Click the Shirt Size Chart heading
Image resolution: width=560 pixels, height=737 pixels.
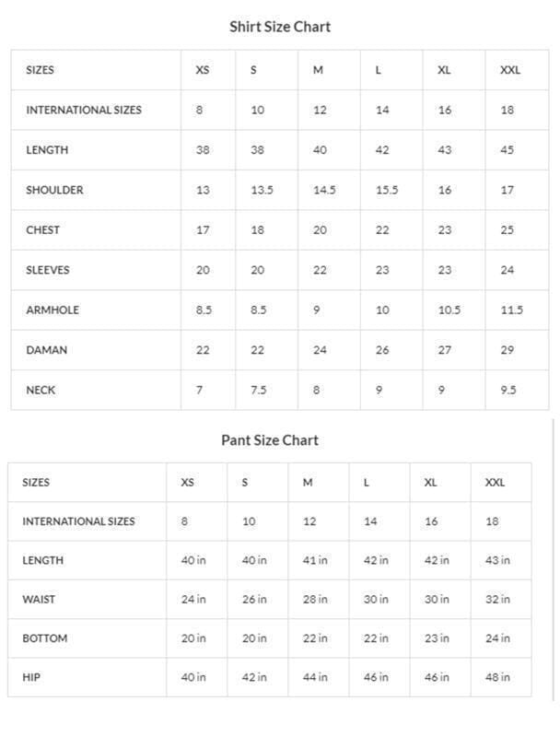tap(280, 27)
